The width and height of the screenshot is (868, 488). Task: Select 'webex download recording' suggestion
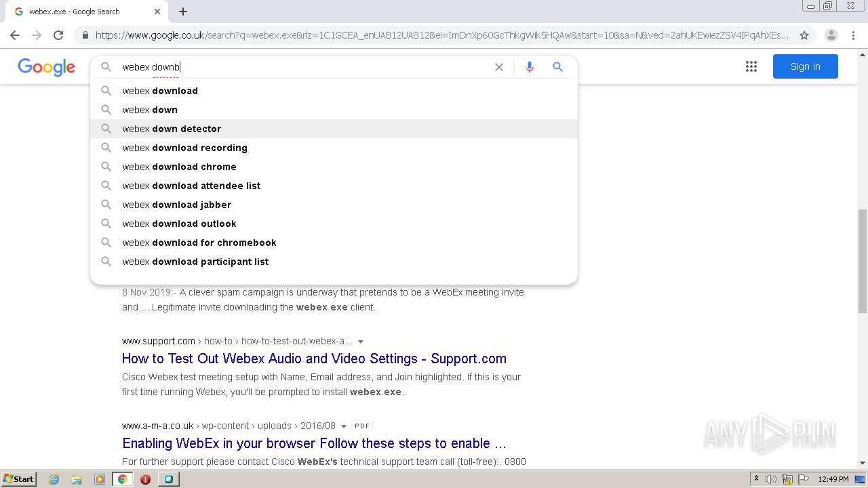(334, 148)
